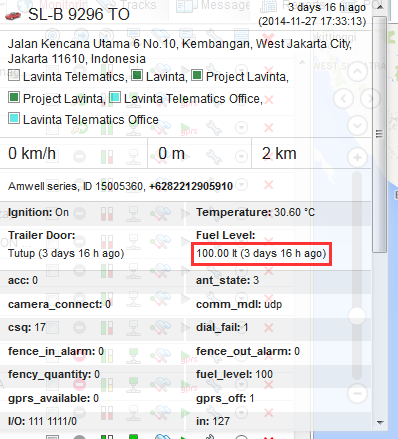Zoom out the map with the minus button

coord(357,394)
